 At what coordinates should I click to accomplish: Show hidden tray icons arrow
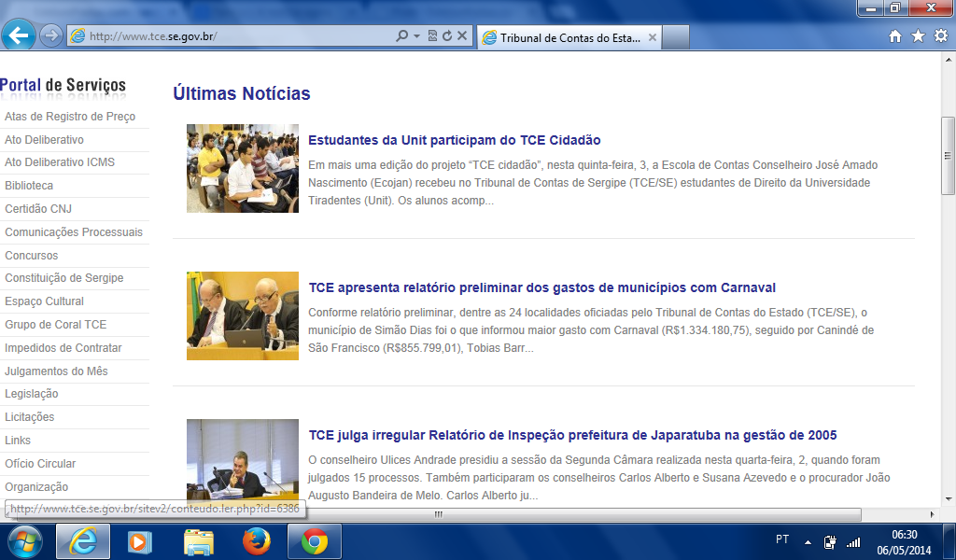[808, 541]
